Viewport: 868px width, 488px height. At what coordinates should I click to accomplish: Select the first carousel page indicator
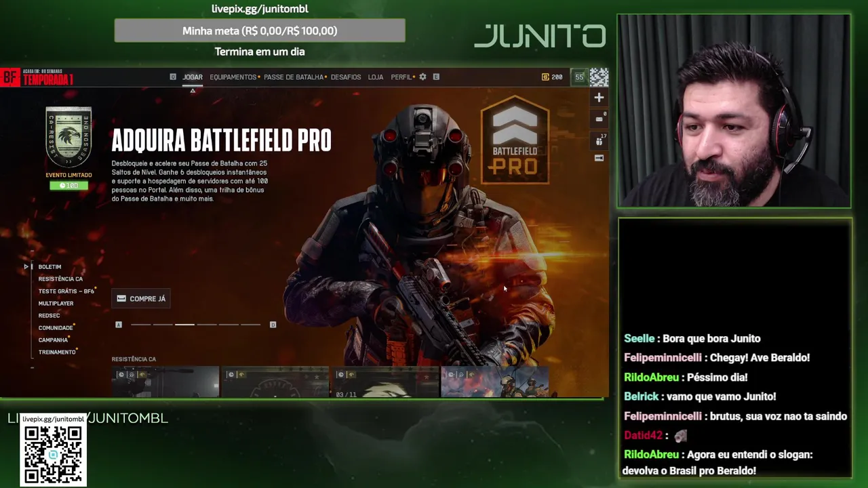coord(140,325)
